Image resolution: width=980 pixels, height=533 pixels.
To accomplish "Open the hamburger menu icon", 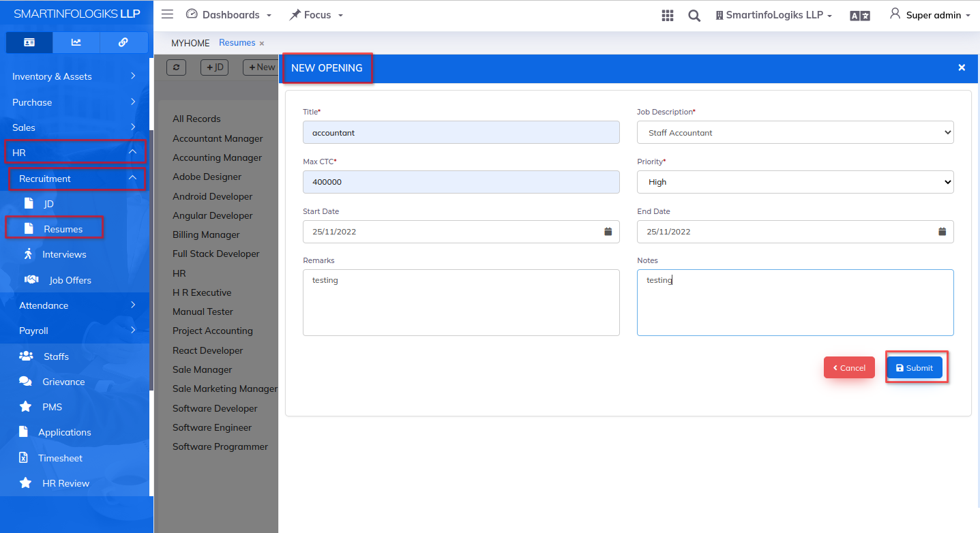I will [167, 14].
